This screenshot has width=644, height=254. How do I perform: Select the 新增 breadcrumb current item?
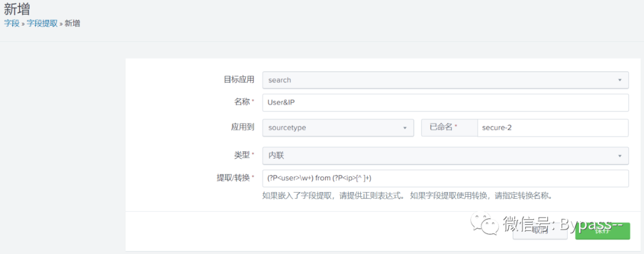pos(72,23)
